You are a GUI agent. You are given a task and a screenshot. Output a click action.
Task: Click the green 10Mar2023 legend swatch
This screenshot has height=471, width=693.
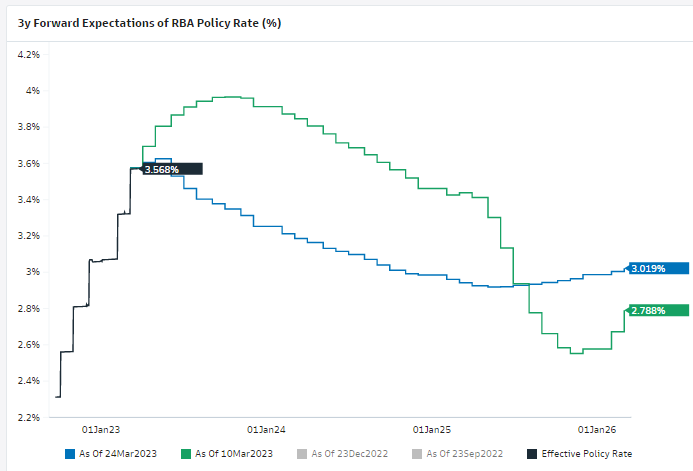pyautogui.click(x=187, y=453)
